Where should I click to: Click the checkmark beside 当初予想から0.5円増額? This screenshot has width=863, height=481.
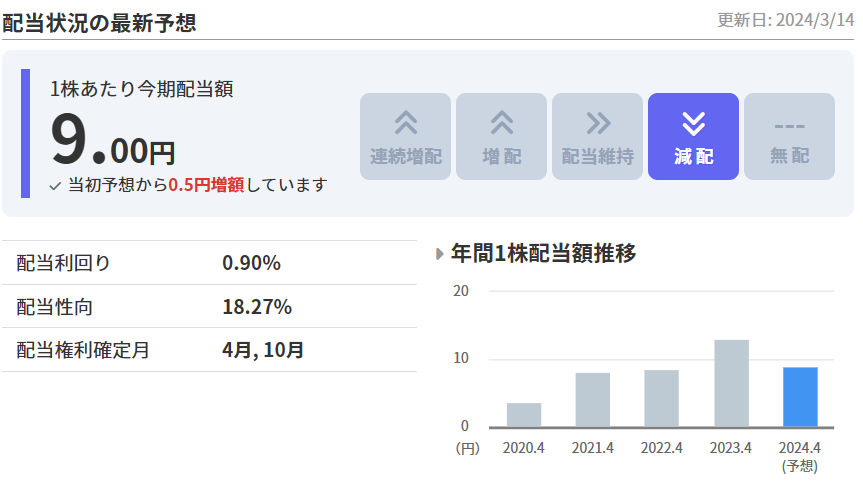(56, 186)
